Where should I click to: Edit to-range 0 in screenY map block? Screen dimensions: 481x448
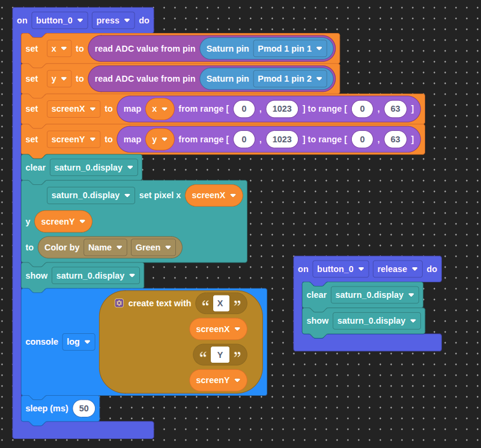click(x=362, y=139)
